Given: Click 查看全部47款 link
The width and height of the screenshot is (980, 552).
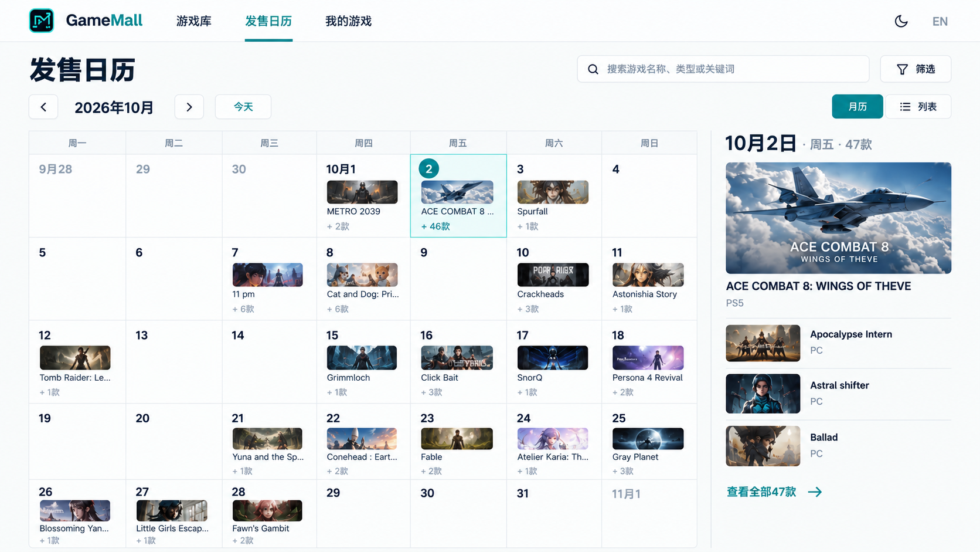Looking at the screenshot, I should click(x=774, y=492).
